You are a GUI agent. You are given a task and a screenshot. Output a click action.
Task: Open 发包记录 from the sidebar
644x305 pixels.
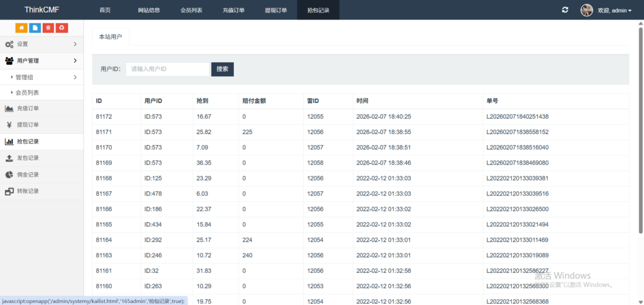point(28,158)
